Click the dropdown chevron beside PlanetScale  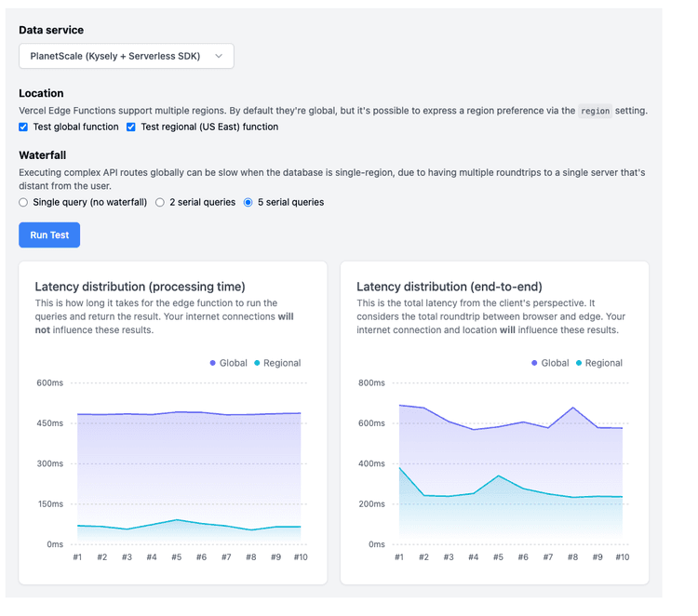click(x=219, y=56)
